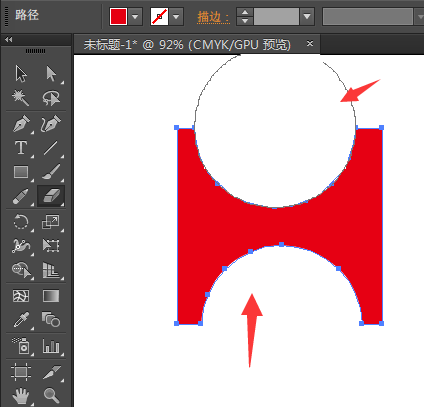Select the Eraser tool
Viewport: 424px width, 407px height.
click(x=51, y=196)
